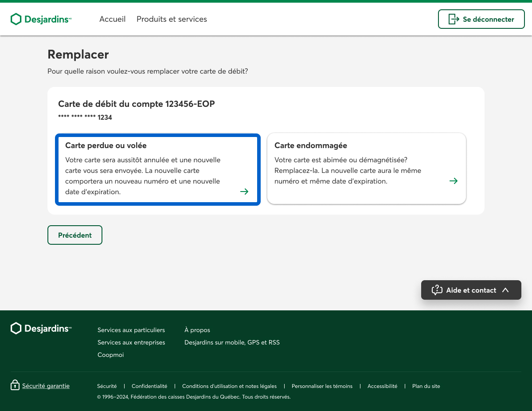Open Services aux entreprises footer link
This screenshot has width=532, height=411.
(x=131, y=342)
